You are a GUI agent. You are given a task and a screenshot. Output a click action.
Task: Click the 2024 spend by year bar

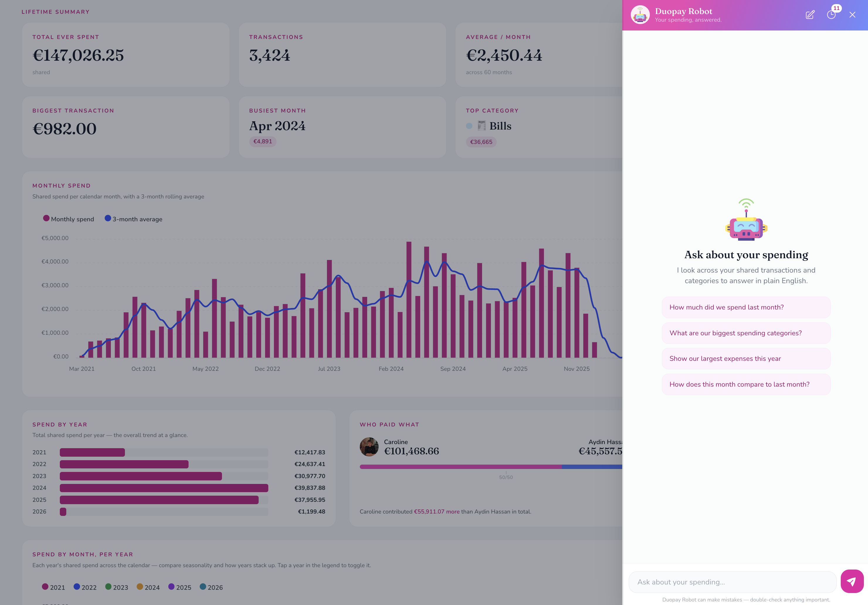[x=164, y=488]
